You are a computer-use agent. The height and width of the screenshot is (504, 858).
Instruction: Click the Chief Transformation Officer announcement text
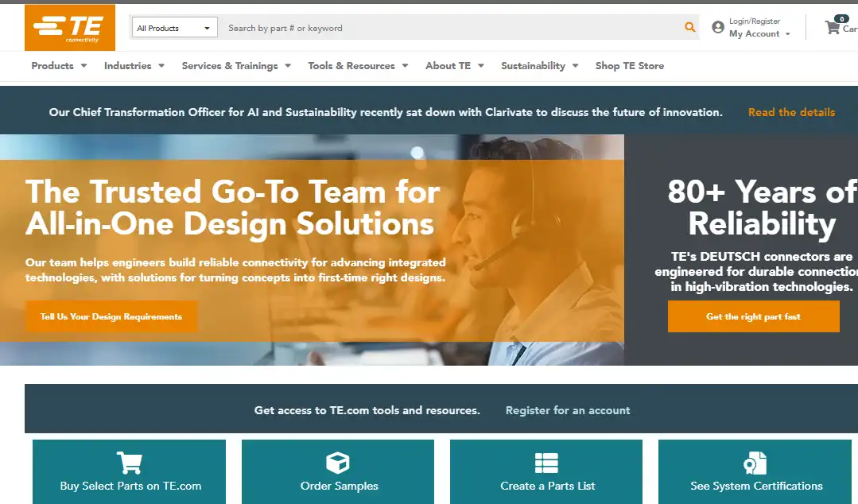click(386, 112)
